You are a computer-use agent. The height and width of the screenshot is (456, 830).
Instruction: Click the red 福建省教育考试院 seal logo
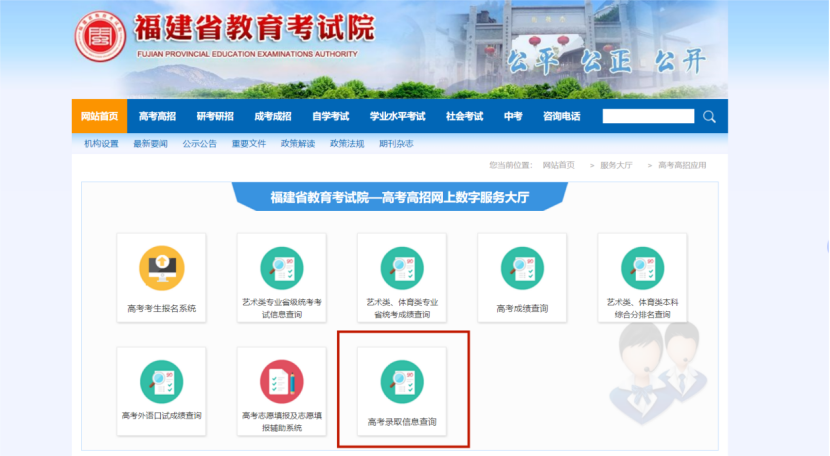pyautogui.click(x=100, y=36)
